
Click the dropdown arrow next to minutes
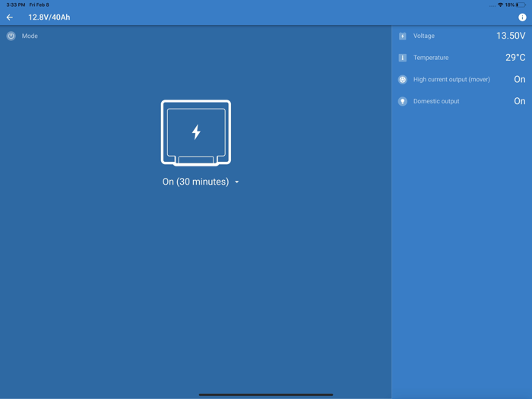tap(237, 182)
